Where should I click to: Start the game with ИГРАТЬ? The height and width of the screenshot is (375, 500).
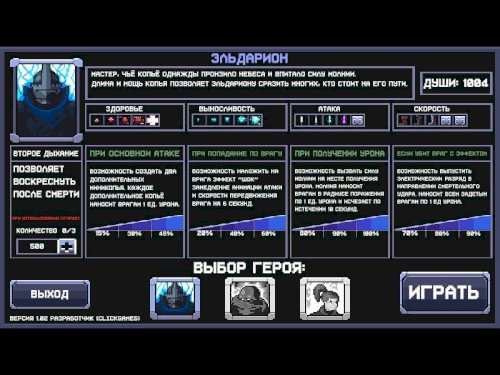[x=445, y=293]
